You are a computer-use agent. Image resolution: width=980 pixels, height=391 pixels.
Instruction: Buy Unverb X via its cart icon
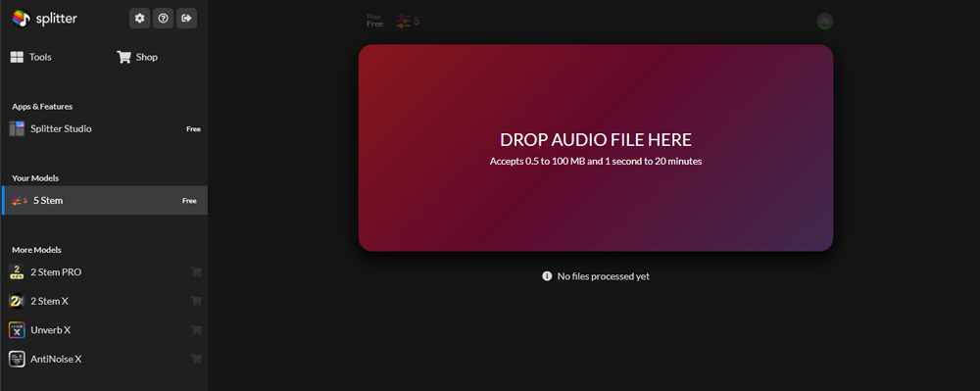tap(196, 330)
